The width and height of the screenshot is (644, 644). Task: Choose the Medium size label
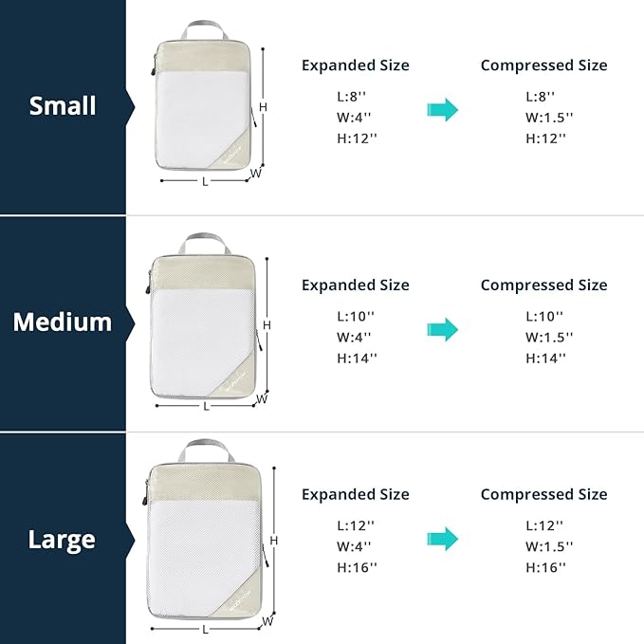63,322
